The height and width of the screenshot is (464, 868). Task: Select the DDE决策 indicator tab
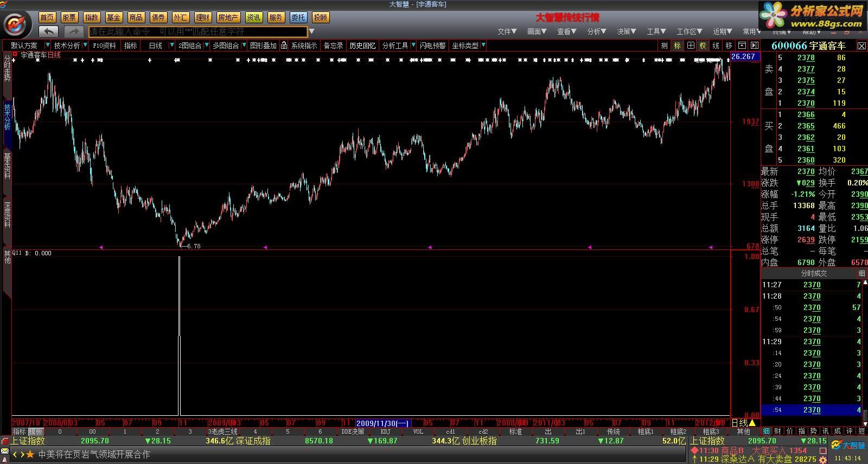pos(353,431)
